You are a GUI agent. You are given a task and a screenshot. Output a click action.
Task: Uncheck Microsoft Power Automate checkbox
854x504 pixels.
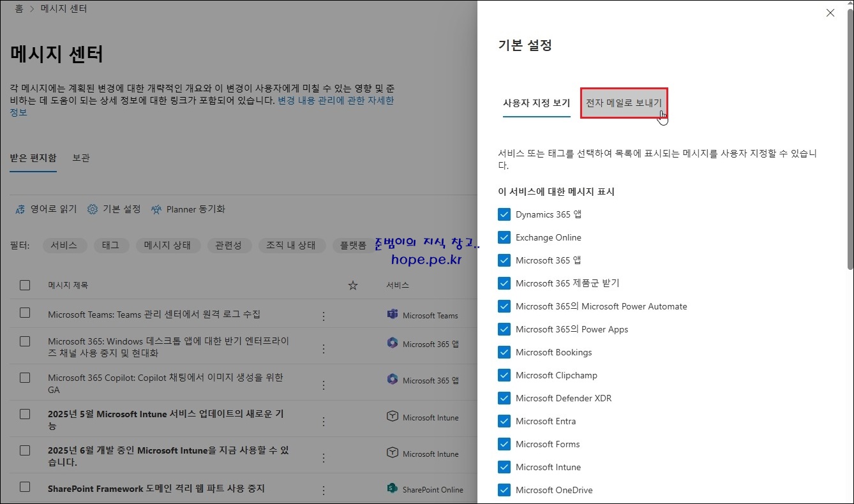[504, 306]
